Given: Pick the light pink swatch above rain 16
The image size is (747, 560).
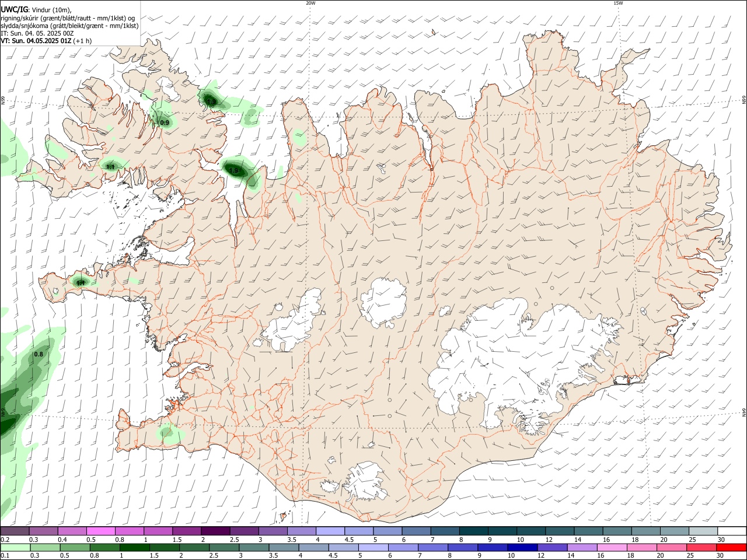Looking at the screenshot, I should tap(612, 547).
